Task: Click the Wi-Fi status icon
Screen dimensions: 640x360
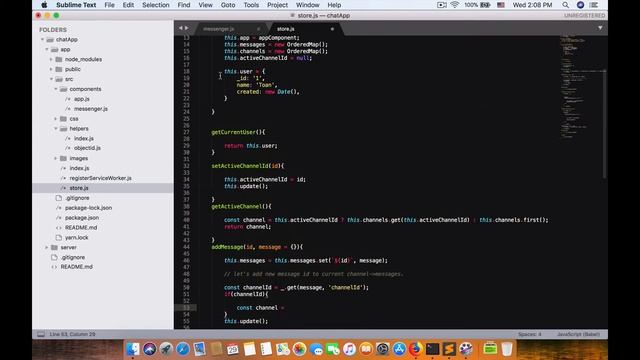Action: (x=454, y=5)
